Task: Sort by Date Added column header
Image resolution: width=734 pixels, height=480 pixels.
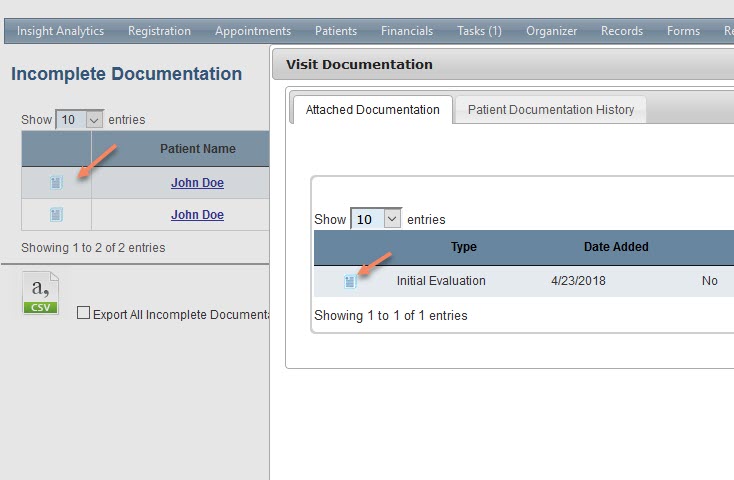Action: [616, 247]
